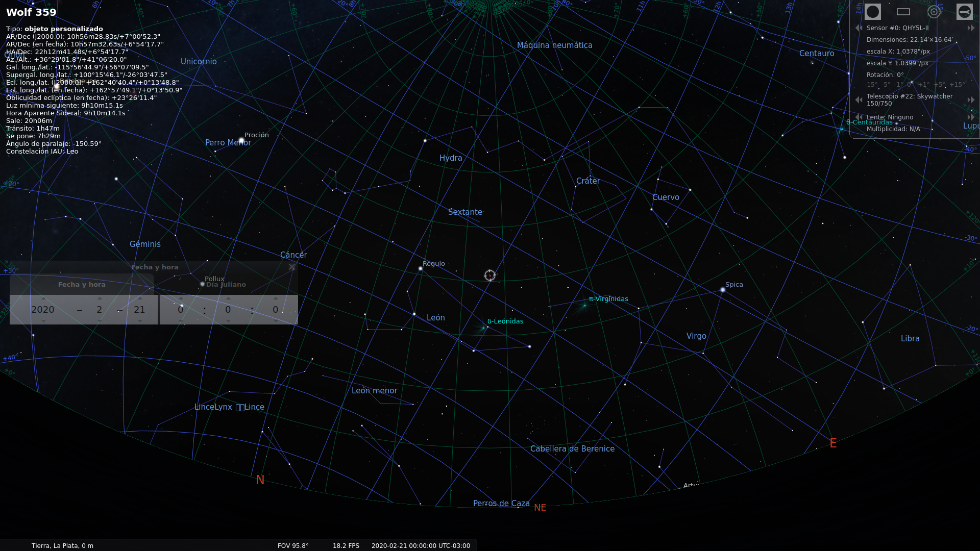The width and height of the screenshot is (980, 551).
Task: Toggle the ocular view icon
Action: (x=873, y=12)
